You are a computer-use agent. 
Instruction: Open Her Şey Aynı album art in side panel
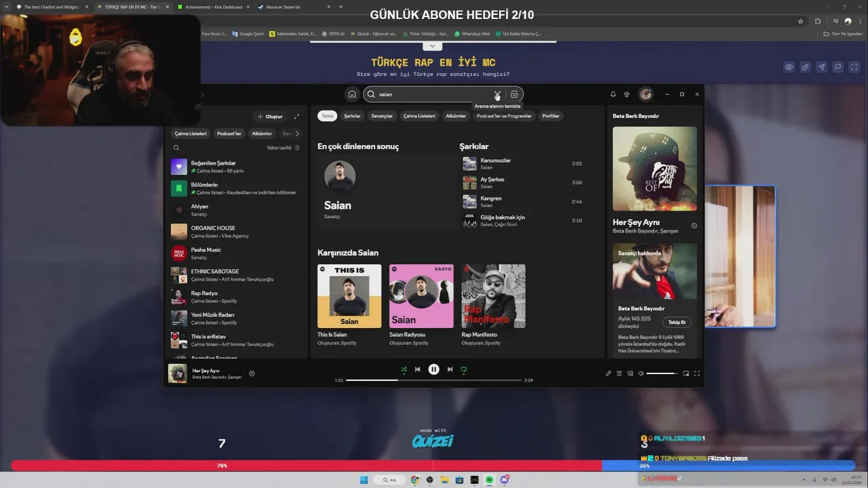click(x=654, y=169)
